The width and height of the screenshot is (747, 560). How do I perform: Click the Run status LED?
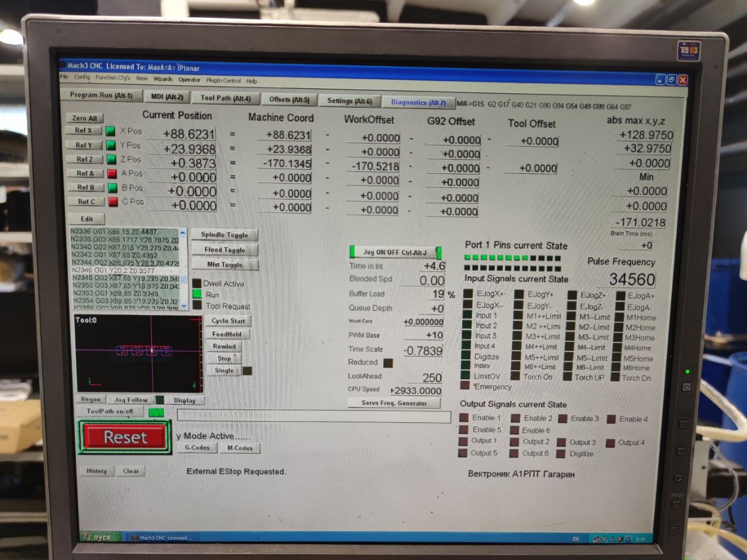pos(197,295)
